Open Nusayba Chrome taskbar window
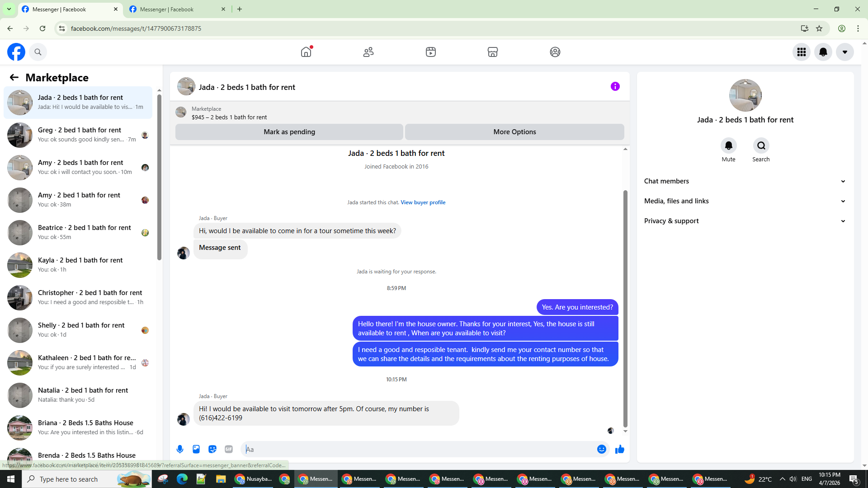868x488 pixels. [x=253, y=479]
